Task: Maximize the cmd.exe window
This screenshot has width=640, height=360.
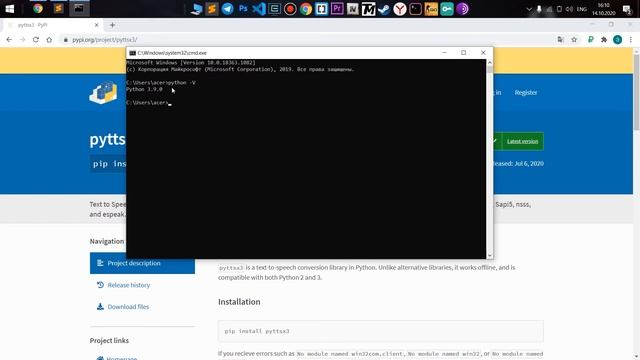Action: (x=463, y=53)
